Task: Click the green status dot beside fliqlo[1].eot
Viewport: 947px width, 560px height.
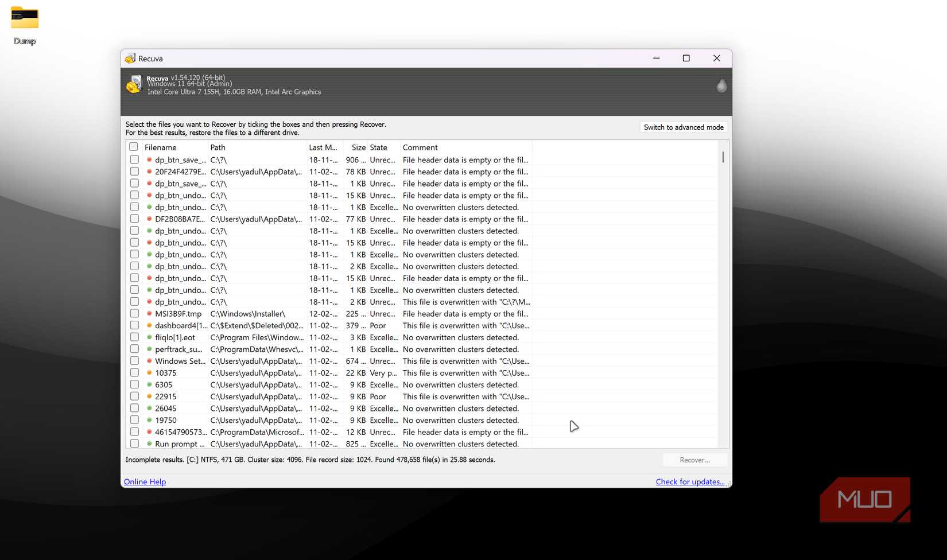Action: (149, 337)
